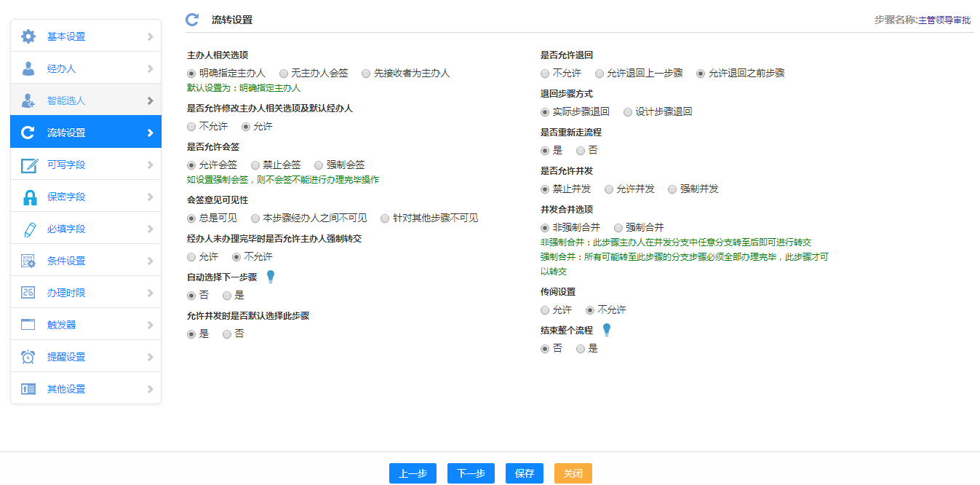Select the 允许并发 radio button
This screenshot has height=485, width=980.
coord(609,189)
